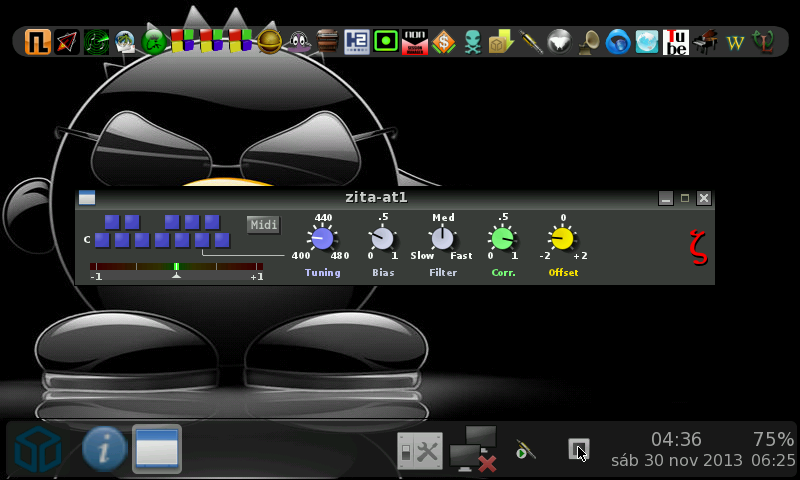Viewport: 800px width, 480px height.
Task: Open the 'non' application icon in the dock
Action: 415,41
